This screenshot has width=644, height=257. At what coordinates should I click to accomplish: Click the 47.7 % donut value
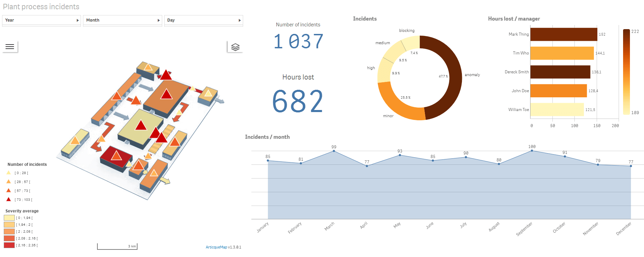click(443, 76)
